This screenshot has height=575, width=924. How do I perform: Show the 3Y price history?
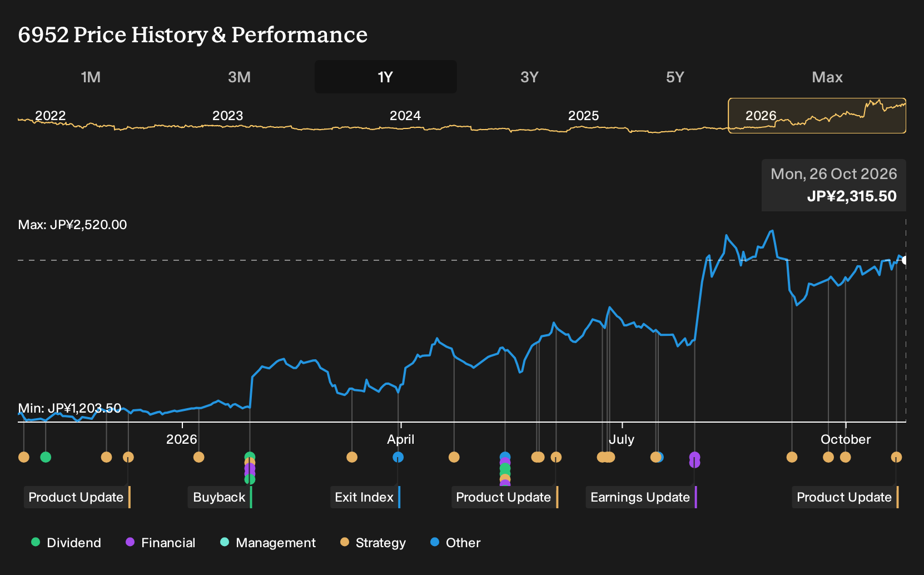tap(529, 77)
